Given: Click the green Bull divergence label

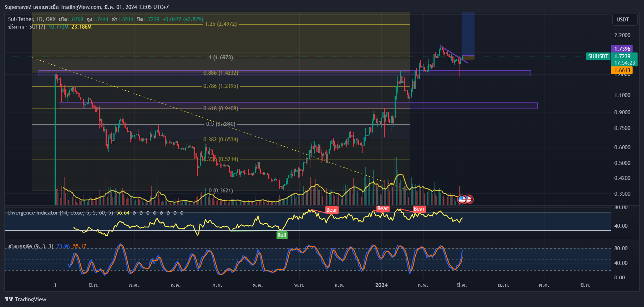Looking at the screenshot, I should tap(282, 235).
